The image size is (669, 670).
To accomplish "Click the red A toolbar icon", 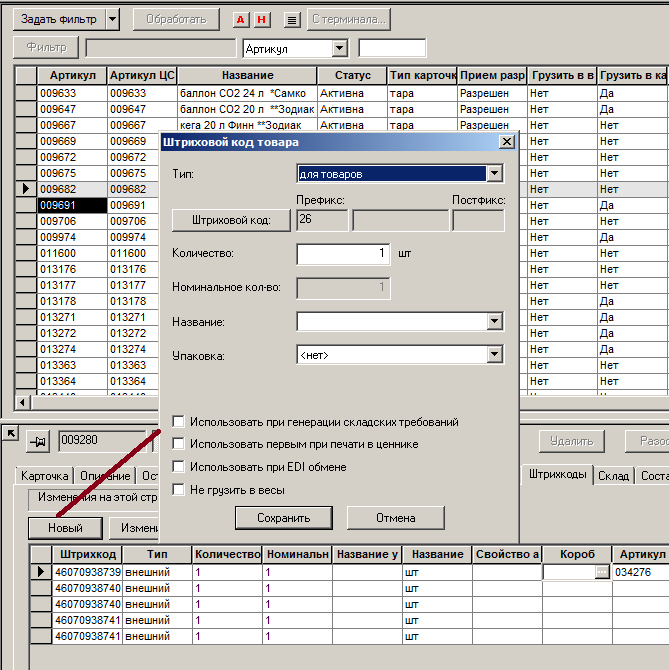I will point(241,20).
